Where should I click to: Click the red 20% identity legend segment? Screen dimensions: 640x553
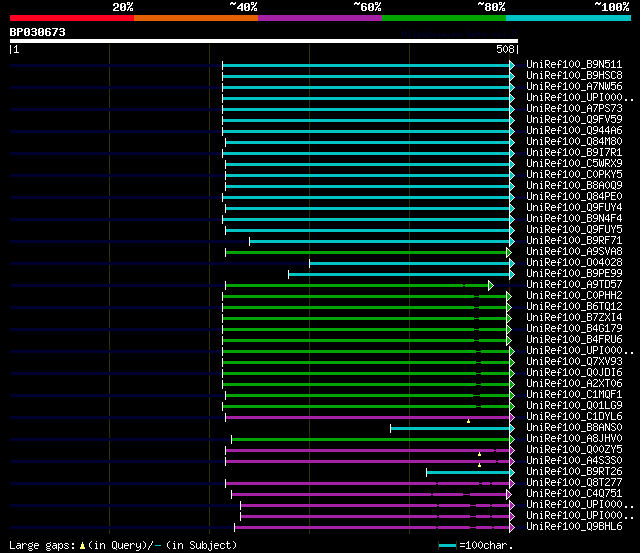[72, 18]
